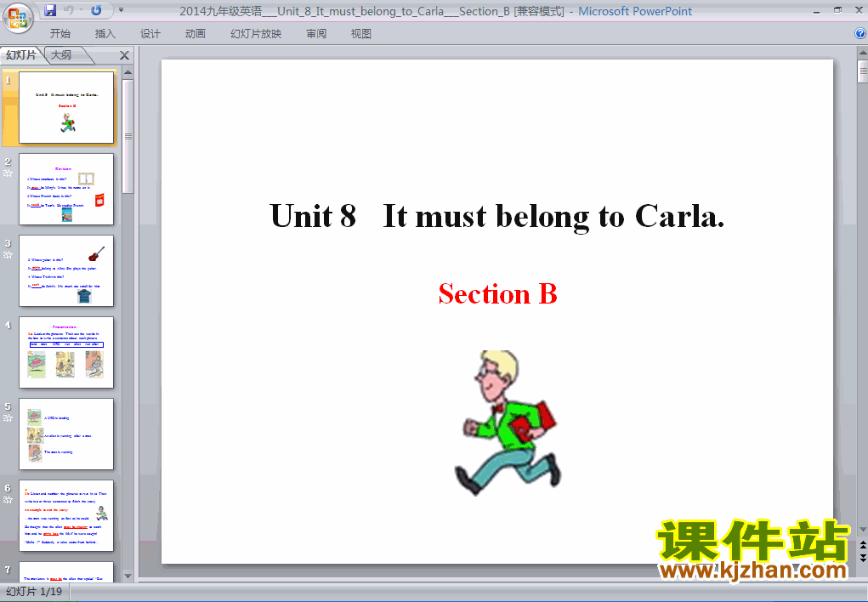Select slide 5 thumbnail
868x602 pixels.
66,434
